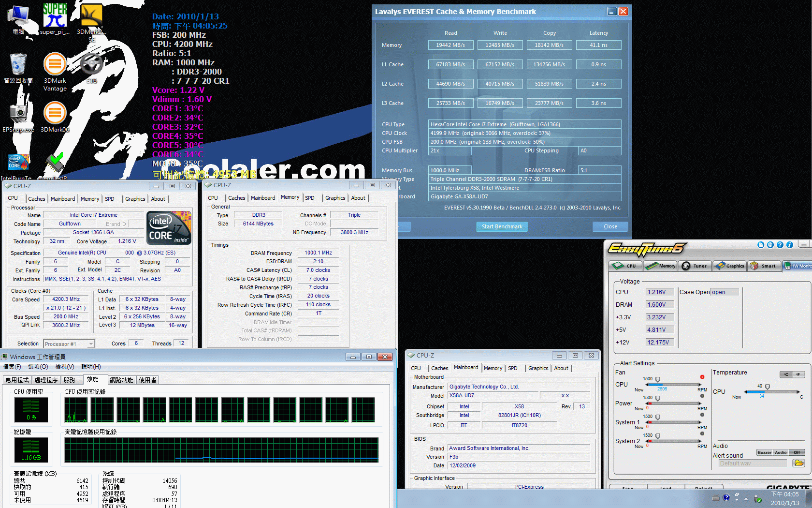
Task: Adjust the Power fan alert slider
Action: (x=658, y=399)
